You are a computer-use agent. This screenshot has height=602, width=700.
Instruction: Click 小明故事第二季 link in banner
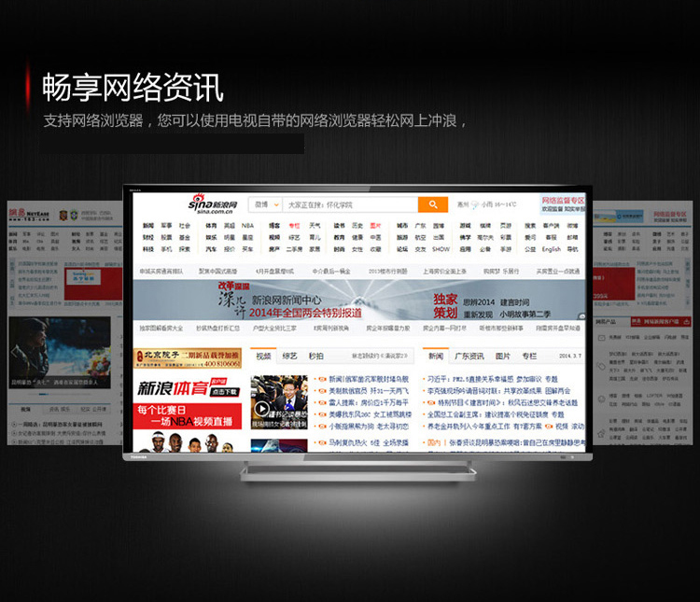click(525, 314)
